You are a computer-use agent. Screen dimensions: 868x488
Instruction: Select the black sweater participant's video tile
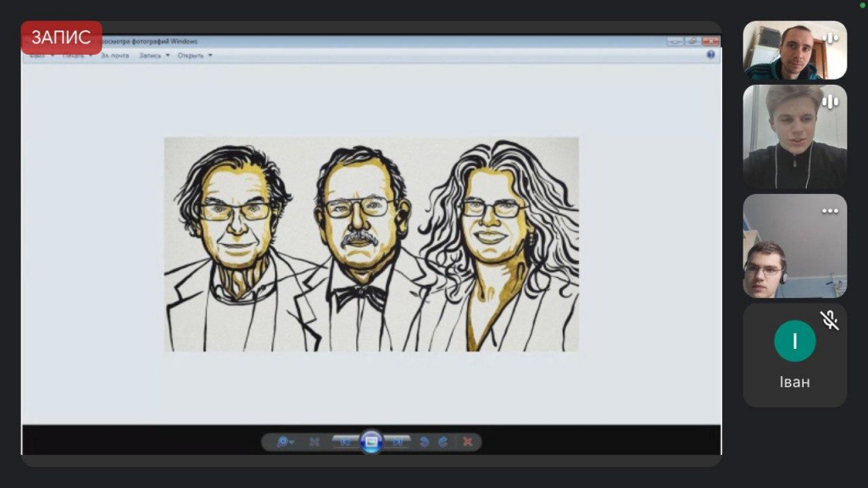pyautogui.click(x=794, y=136)
